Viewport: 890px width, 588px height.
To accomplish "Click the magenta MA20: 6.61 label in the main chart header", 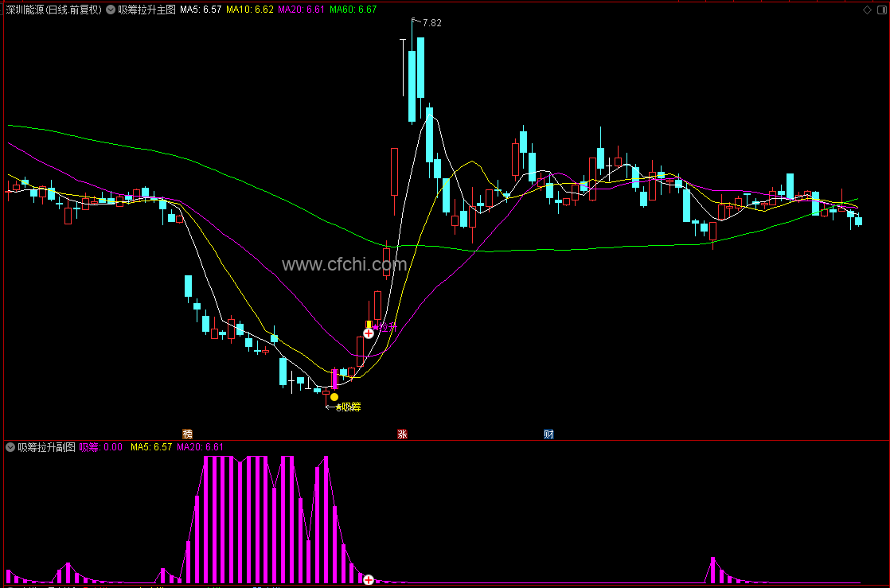I will [x=302, y=10].
